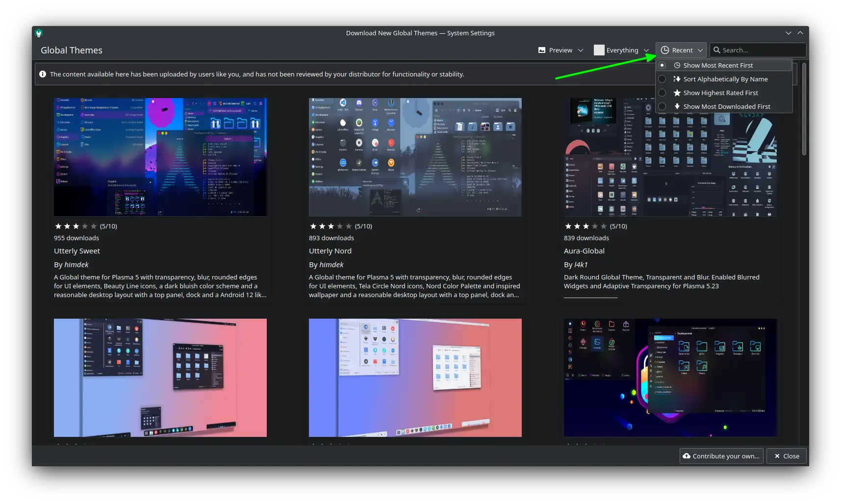Click the Search input field

tap(758, 50)
